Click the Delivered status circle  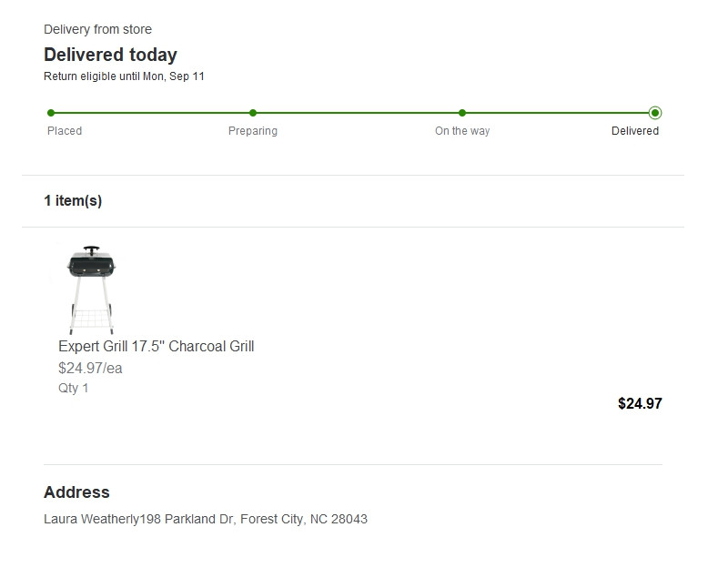tap(655, 113)
